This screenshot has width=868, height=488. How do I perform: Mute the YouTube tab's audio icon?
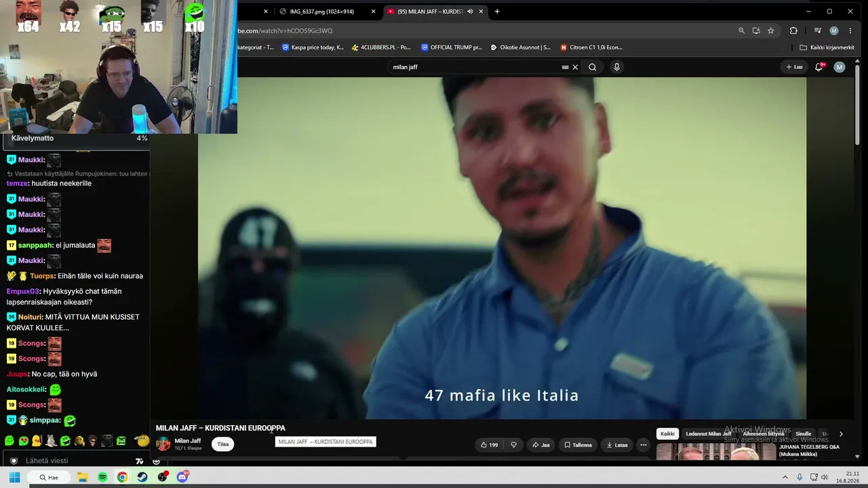(x=470, y=12)
